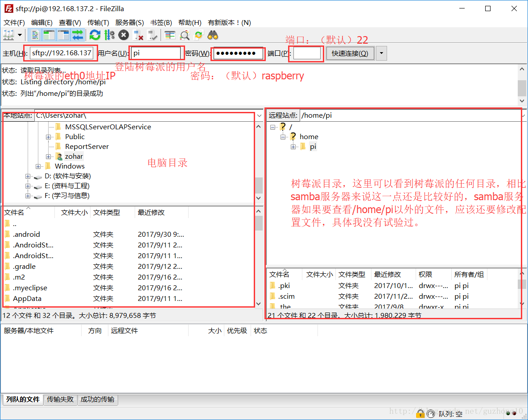
Task: Open the file search tool
Action: point(184,35)
